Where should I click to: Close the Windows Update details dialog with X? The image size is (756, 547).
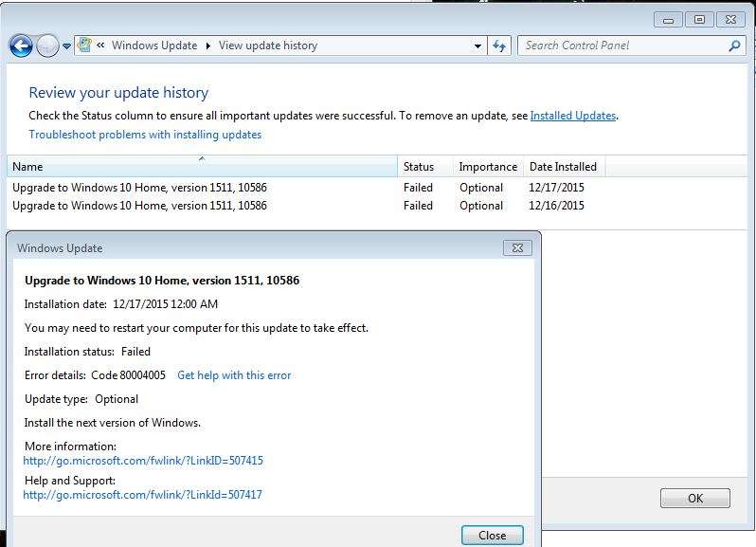pyautogui.click(x=517, y=248)
